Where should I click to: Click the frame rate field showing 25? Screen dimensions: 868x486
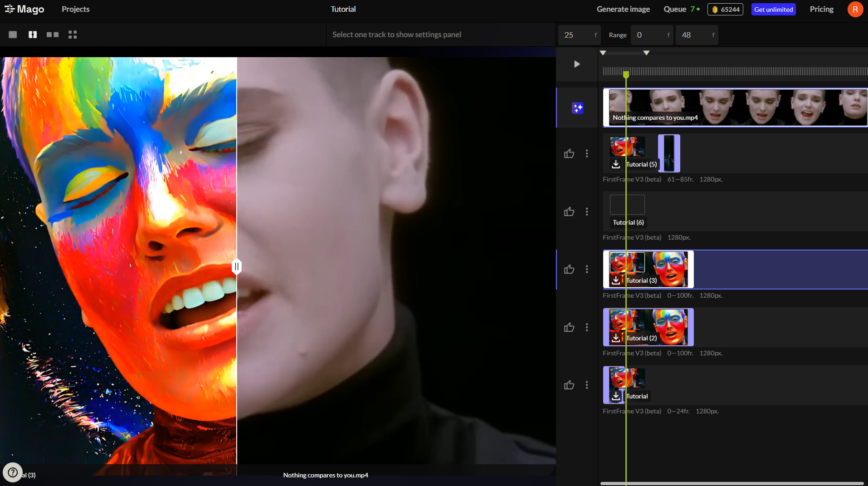579,35
